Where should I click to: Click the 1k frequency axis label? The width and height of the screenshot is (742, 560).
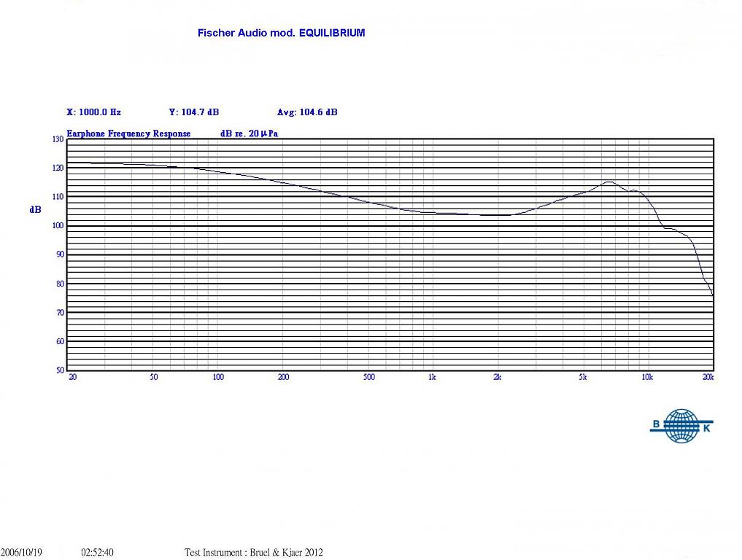click(x=432, y=377)
